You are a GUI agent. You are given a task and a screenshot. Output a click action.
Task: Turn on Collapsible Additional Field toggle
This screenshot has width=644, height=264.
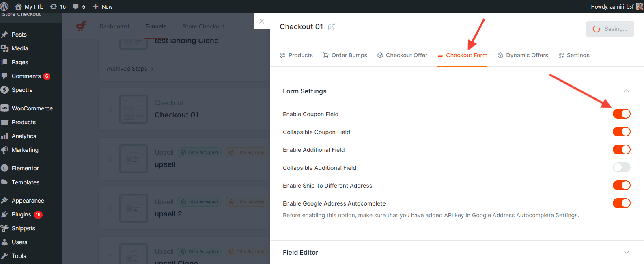[x=621, y=168]
